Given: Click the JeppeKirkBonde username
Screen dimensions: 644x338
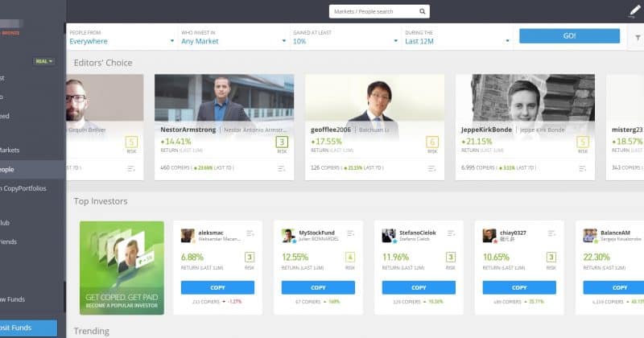Looking at the screenshot, I should pyautogui.click(x=486, y=130).
